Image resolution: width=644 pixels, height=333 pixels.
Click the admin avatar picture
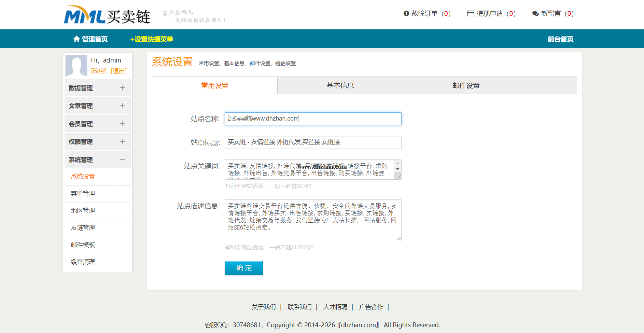(x=76, y=66)
